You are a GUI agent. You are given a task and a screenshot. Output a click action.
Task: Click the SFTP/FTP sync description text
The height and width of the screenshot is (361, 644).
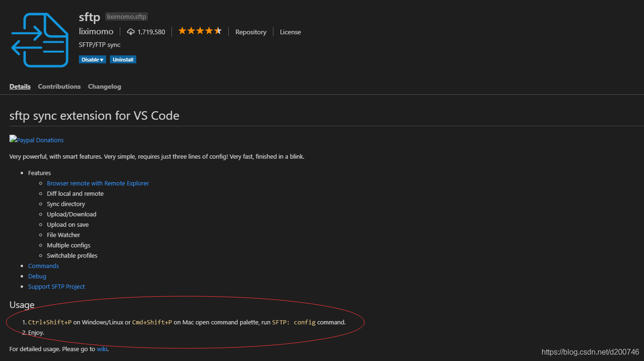(100, 45)
